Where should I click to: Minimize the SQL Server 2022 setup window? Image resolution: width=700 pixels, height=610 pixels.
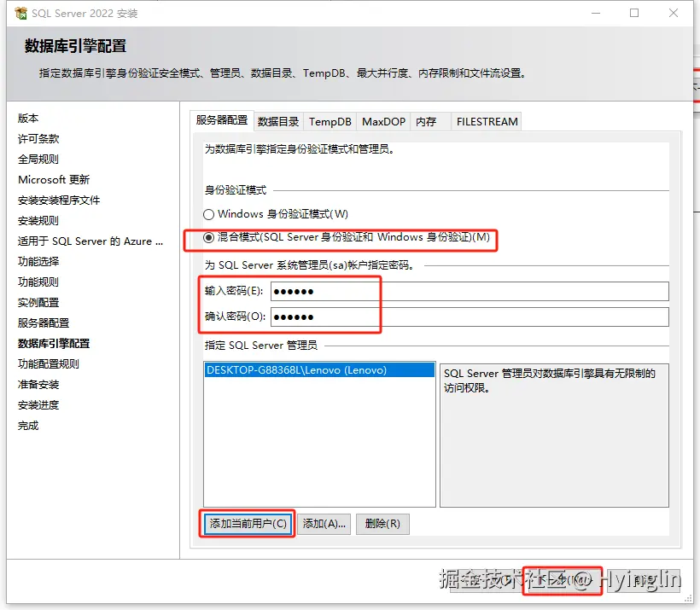596,14
